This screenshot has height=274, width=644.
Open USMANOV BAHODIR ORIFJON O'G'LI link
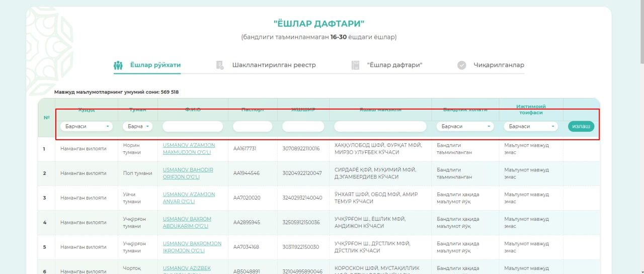tap(188, 173)
